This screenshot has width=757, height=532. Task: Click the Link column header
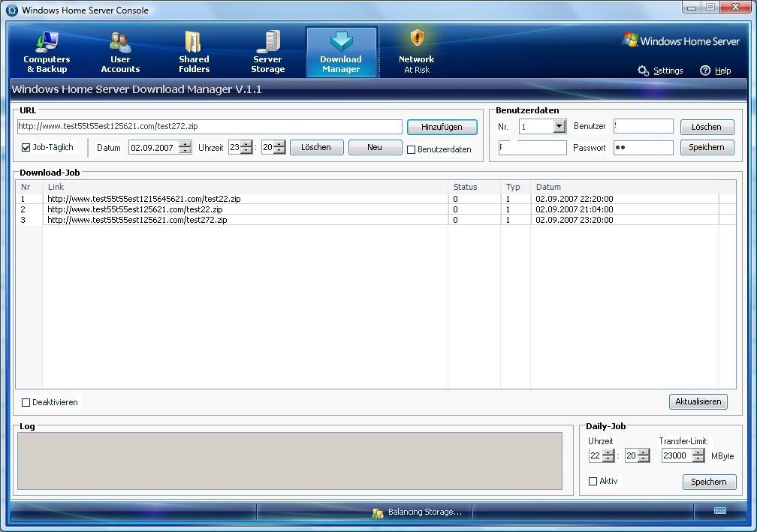click(x=246, y=187)
